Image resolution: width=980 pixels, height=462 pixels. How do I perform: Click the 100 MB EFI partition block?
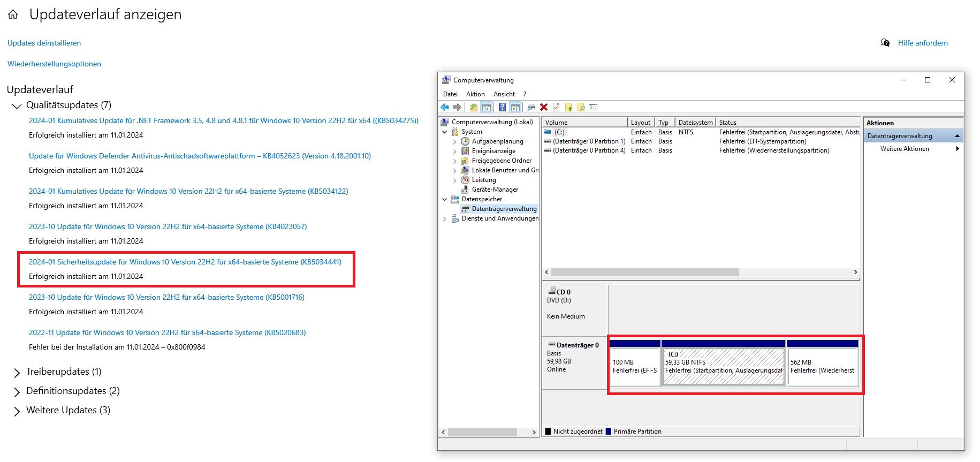click(x=635, y=363)
